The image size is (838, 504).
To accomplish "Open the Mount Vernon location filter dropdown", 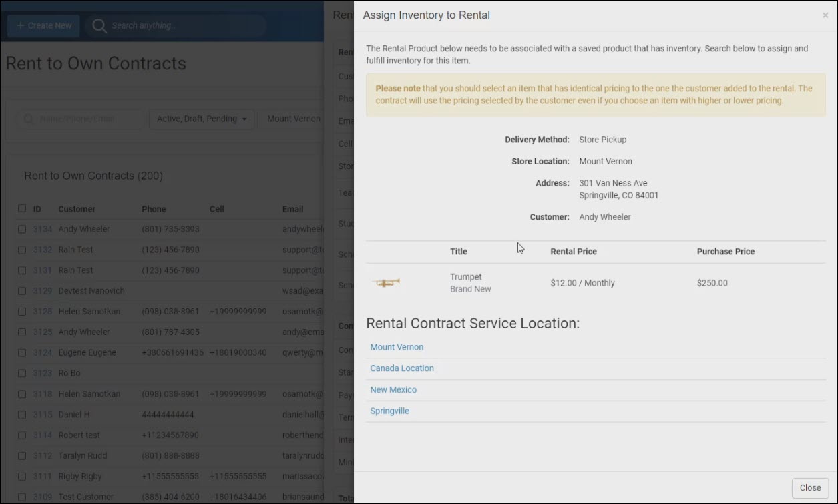I will click(x=292, y=119).
